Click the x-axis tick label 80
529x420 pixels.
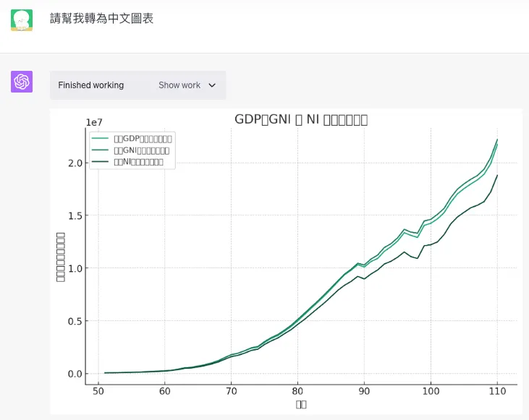pyautogui.click(x=297, y=391)
